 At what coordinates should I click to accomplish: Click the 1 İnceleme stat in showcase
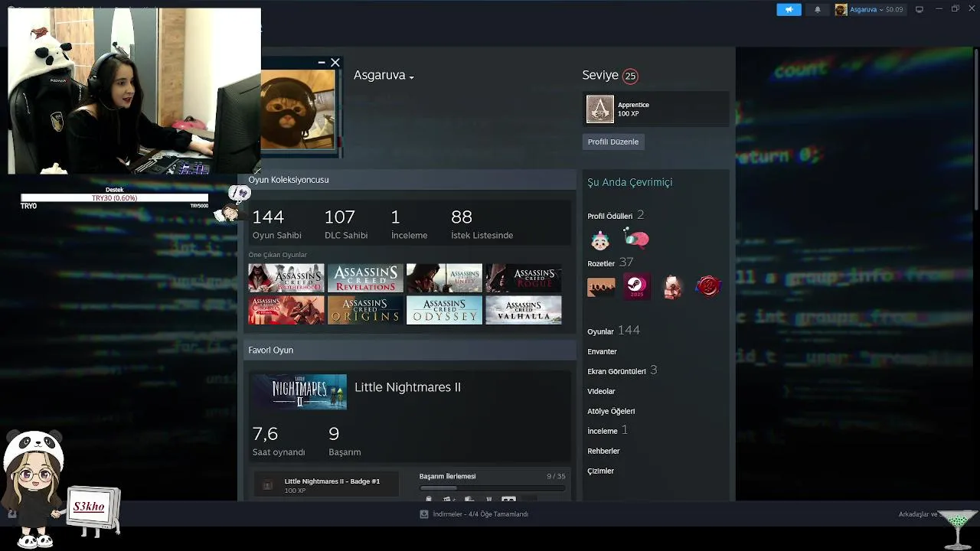pos(409,224)
